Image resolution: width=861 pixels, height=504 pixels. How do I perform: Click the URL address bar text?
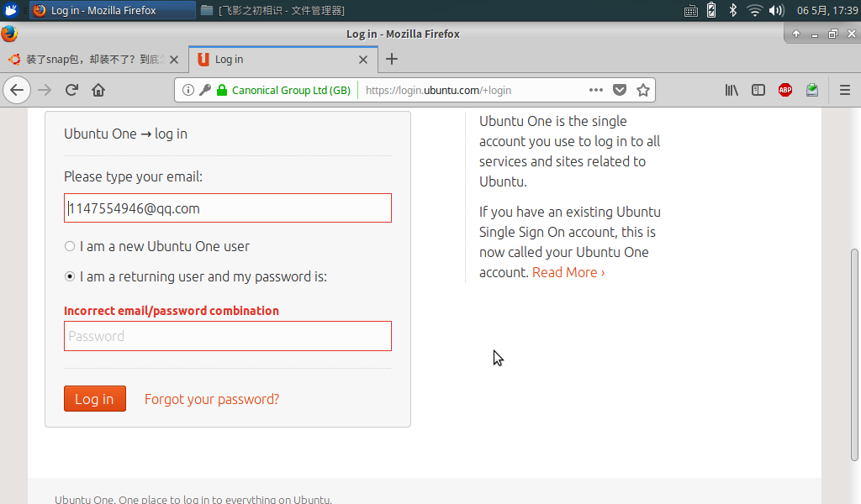(x=438, y=90)
